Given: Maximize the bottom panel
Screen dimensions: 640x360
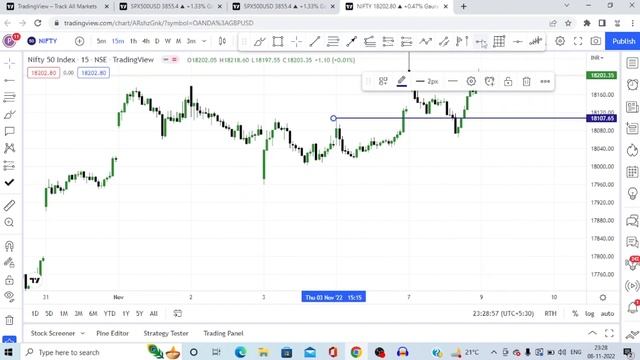Looking at the screenshot, I should (x=609, y=333).
